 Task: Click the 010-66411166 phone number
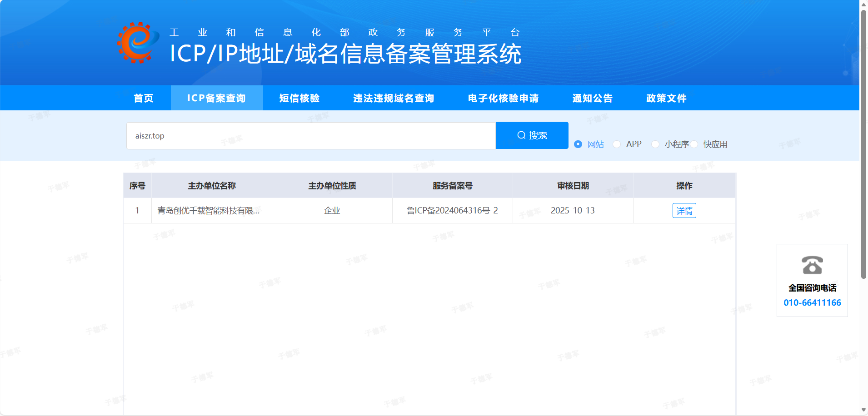[812, 302]
